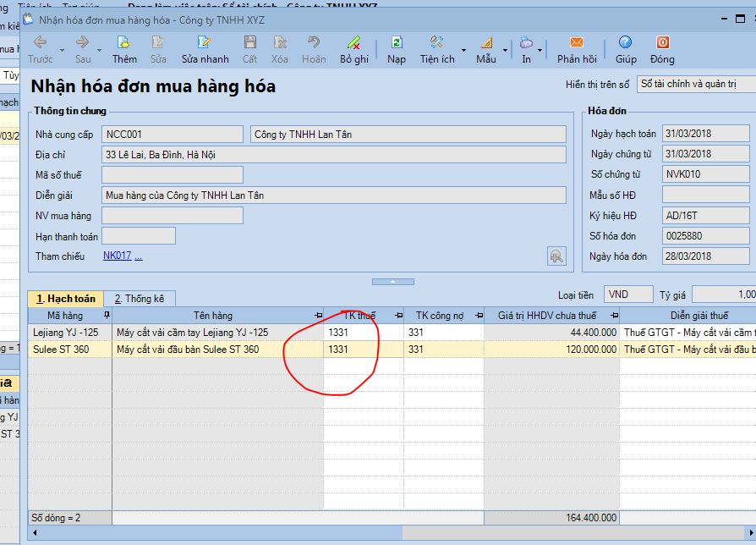Switch to the Thống kê tab

pyautogui.click(x=140, y=299)
